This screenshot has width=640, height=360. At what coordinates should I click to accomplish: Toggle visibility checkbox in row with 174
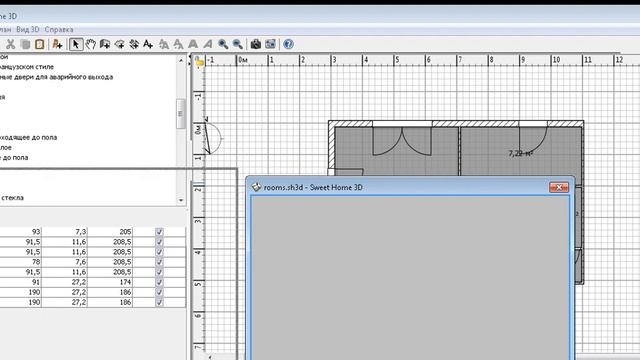click(x=159, y=282)
